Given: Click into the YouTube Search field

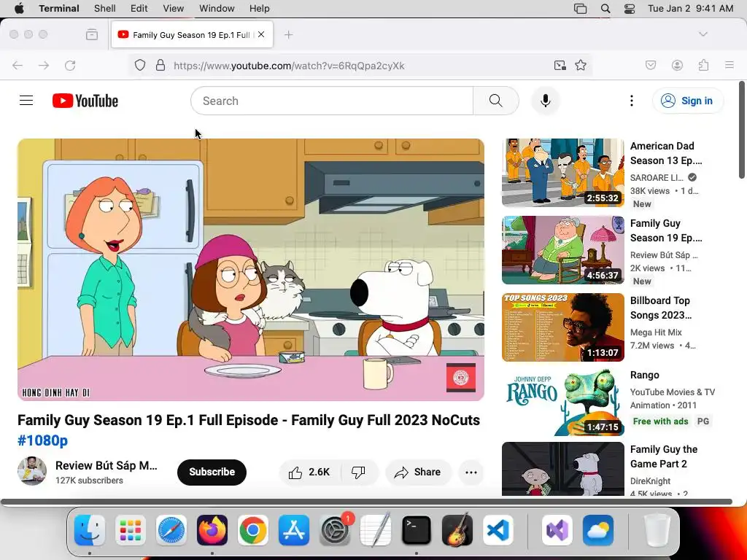Looking at the screenshot, I should (332, 101).
